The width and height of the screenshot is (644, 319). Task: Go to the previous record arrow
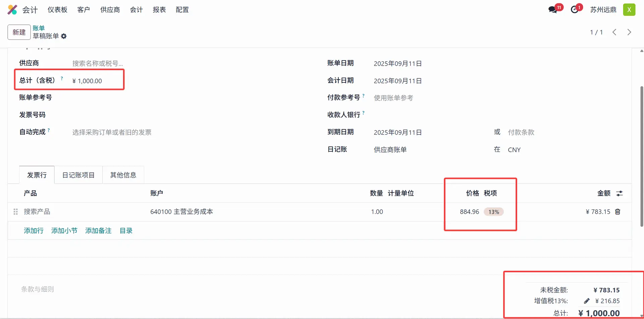coord(614,32)
